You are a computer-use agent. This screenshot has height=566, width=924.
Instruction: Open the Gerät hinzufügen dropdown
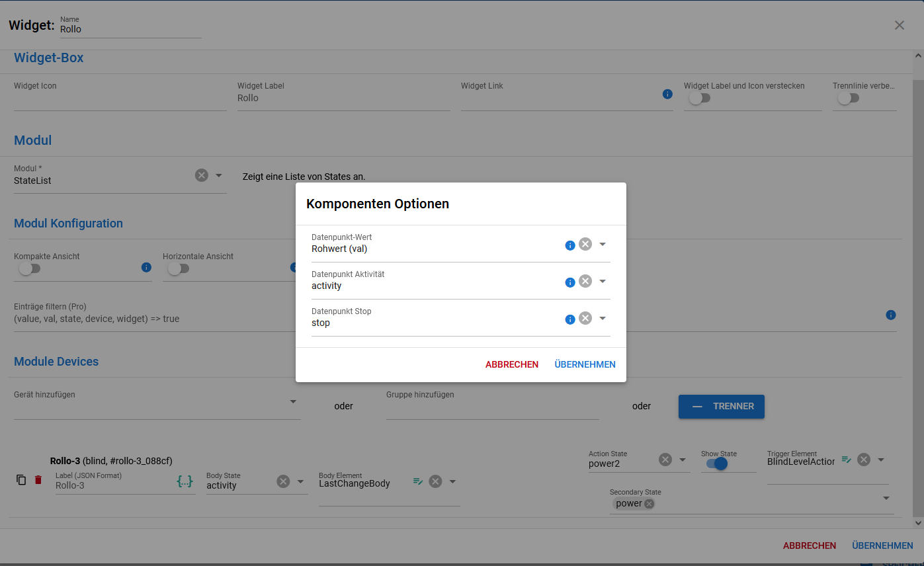point(293,401)
